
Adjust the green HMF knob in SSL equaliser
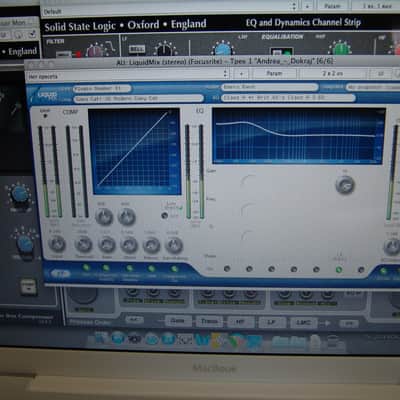pyautogui.click(x=340, y=48)
